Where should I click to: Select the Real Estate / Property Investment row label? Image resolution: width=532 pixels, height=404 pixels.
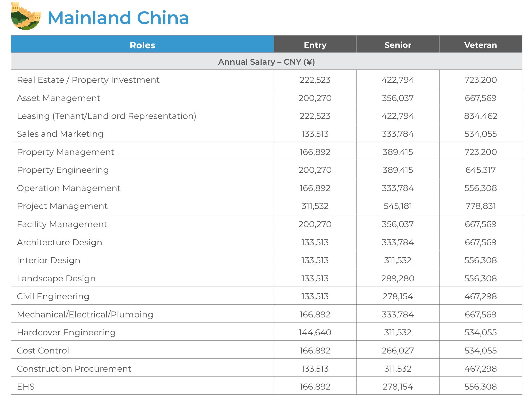tap(88, 80)
